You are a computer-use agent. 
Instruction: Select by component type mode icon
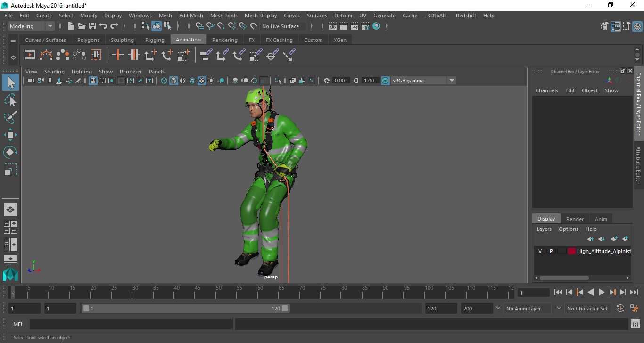[167, 26]
